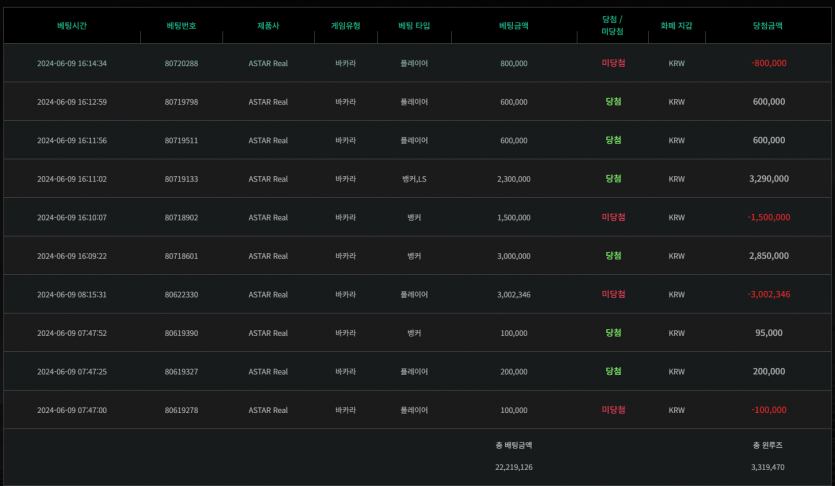The image size is (835, 486).
Task: Click KRW in row 80619278
Action: pyautogui.click(x=676, y=410)
